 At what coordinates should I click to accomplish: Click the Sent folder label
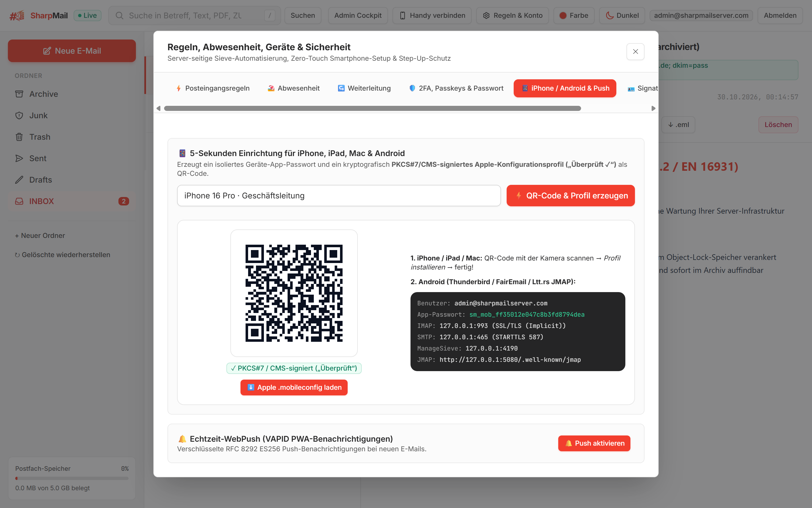pos(38,159)
